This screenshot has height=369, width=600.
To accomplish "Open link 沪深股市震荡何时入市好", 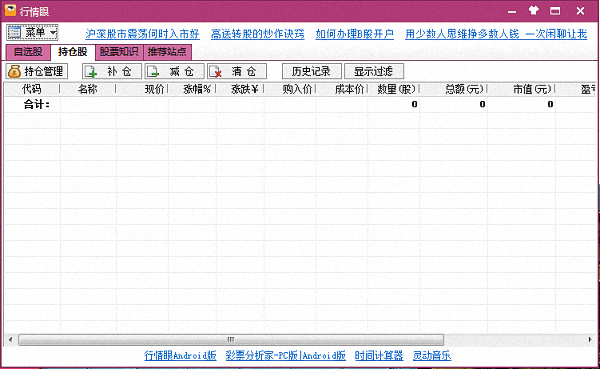I will tap(142, 34).
